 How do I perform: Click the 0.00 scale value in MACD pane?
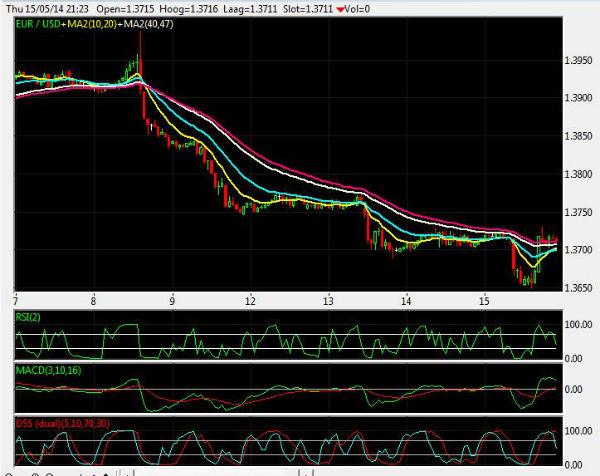[x=574, y=389]
